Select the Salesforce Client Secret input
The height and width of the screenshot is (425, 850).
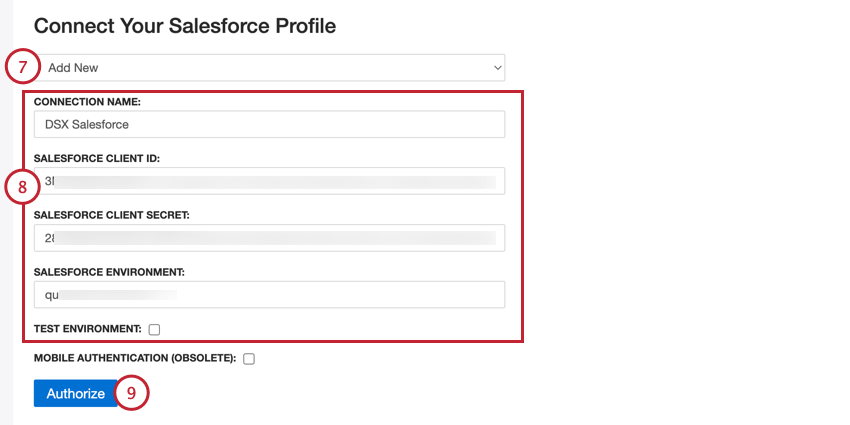tap(270, 238)
